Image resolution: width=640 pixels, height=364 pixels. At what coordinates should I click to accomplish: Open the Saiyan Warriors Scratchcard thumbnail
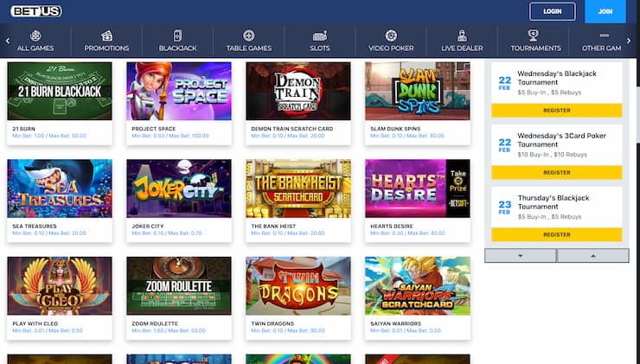point(418,285)
